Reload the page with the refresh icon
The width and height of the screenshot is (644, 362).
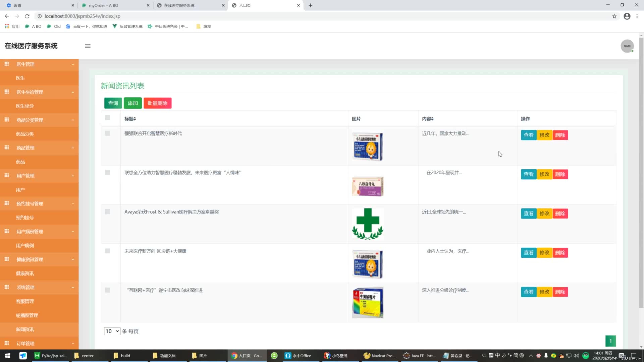click(27, 16)
